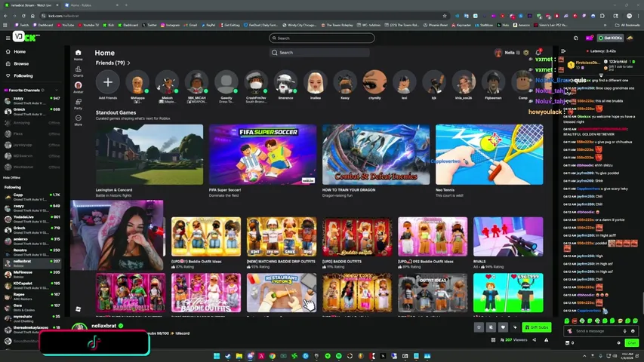This screenshot has width=644, height=362.
Task: Open Grinch channel under Favorite Channels
Action: [x=32, y=111]
